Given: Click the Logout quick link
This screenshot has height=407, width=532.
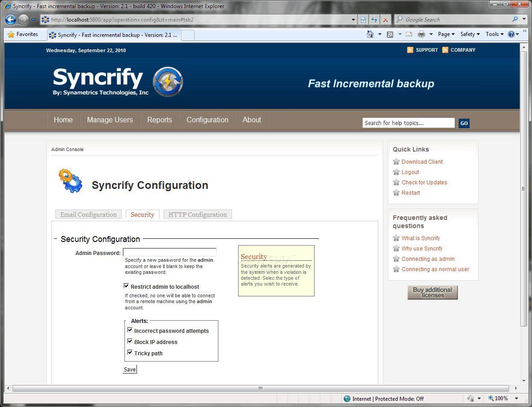Looking at the screenshot, I should (410, 172).
